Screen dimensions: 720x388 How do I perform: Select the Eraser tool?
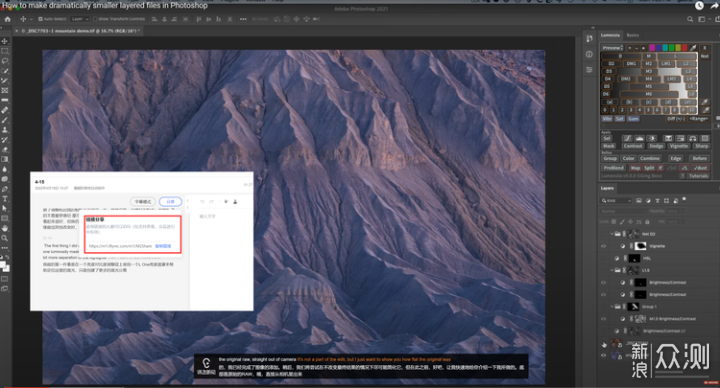(5, 149)
